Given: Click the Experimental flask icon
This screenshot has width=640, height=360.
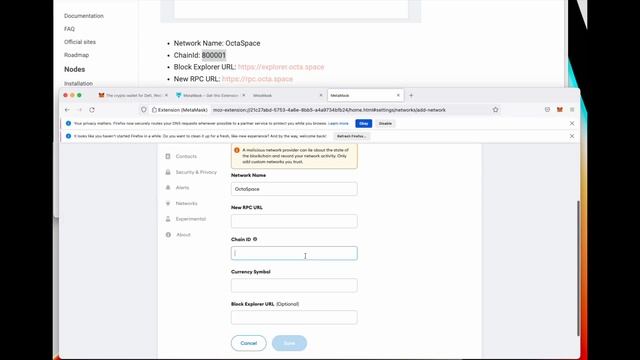Looking at the screenshot, I should pos(168,219).
